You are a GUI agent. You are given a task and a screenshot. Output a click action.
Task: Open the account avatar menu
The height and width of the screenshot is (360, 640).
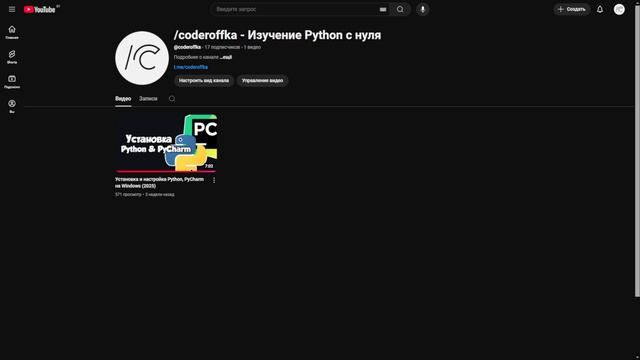[619, 9]
